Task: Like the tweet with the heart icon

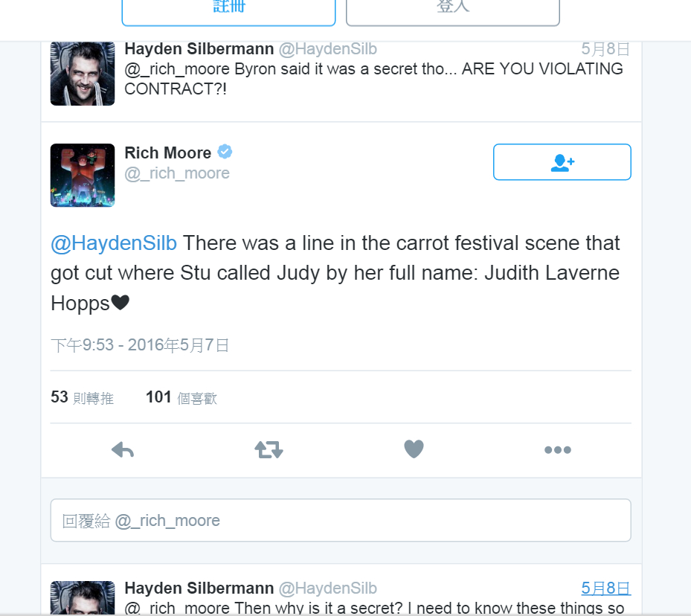Action: click(414, 449)
